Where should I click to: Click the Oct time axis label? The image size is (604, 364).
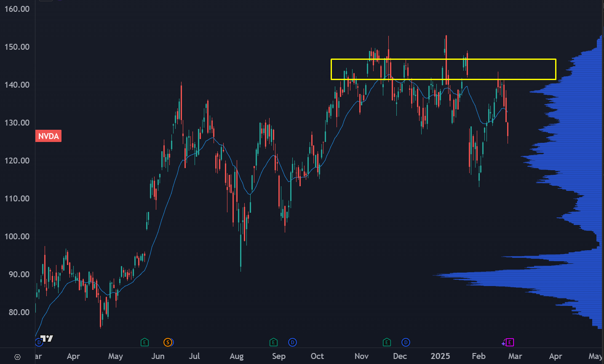pyautogui.click(x=317, y=356)
